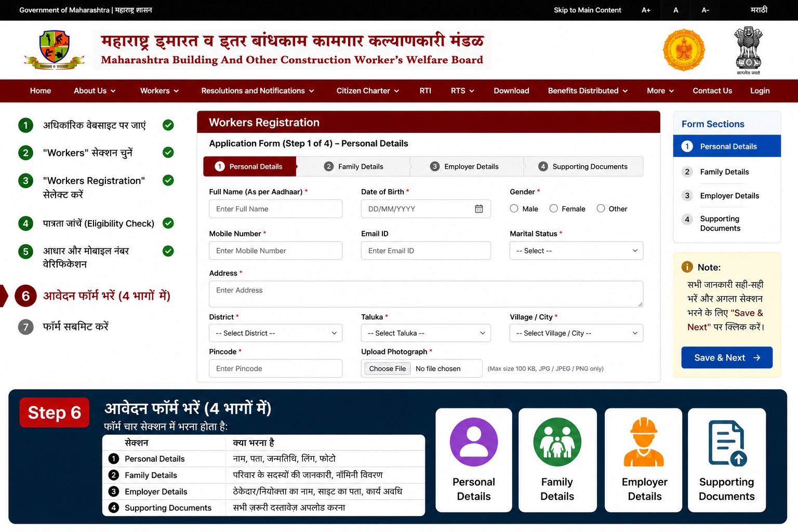The height and width of the screenshot is (532, 798).
Task: Click the green check beside अधिकारिक वेबसाइट पर जाएं
Action: tap(168, 125)
